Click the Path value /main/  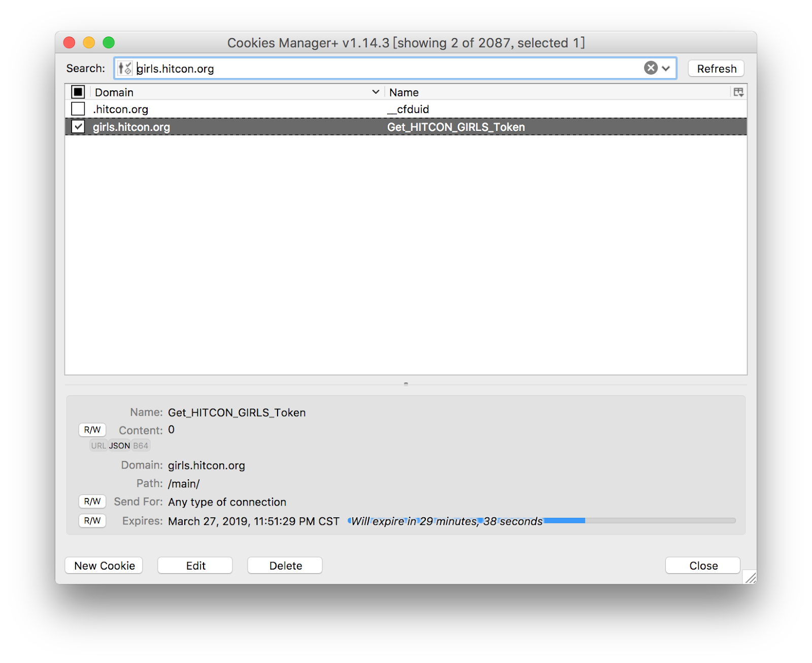(184, 484)
